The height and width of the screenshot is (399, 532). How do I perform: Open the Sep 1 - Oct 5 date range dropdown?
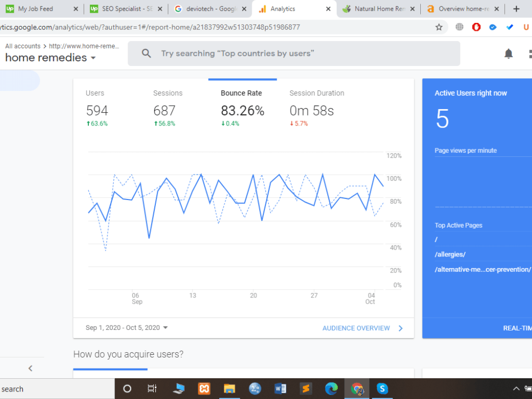point(127,328)
